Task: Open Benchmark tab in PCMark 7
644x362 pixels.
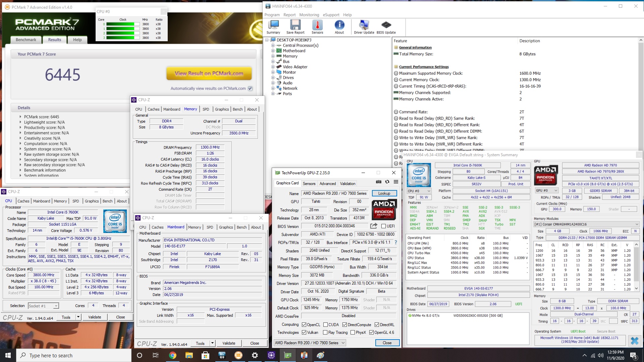Action: pyautogui.click(x=26, y=40)
